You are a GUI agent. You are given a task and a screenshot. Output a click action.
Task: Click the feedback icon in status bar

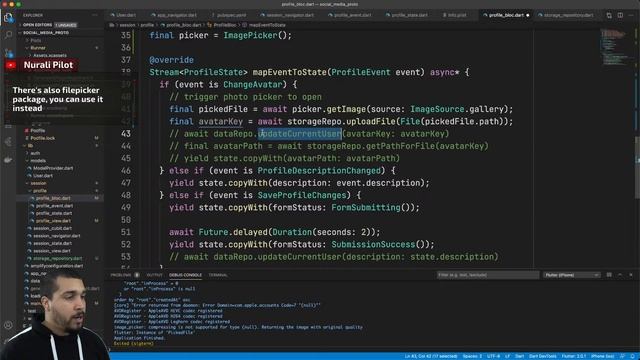[x=622, y=356]
